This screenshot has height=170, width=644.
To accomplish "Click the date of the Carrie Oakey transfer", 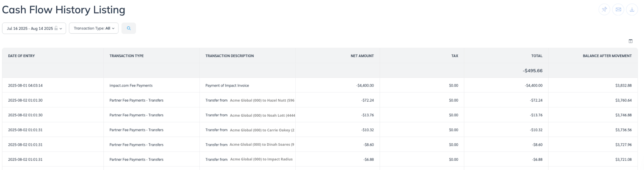I will click(25, 130).
